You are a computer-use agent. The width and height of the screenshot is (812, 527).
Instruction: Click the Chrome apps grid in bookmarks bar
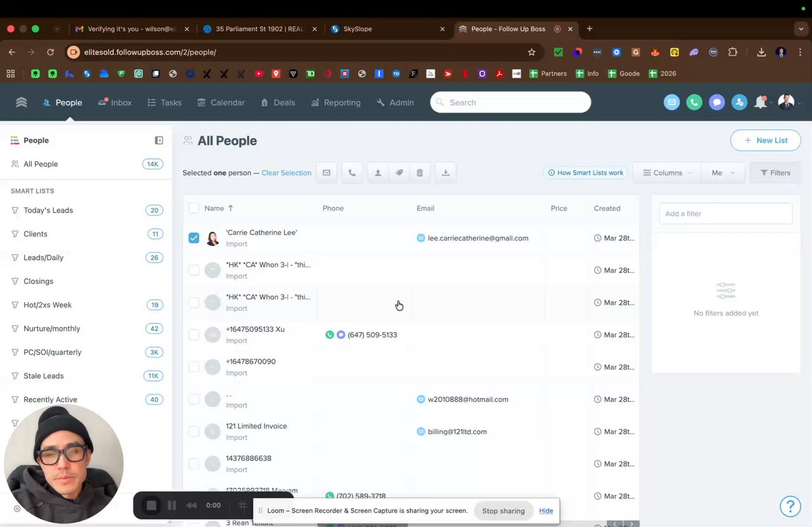point(11,74)
